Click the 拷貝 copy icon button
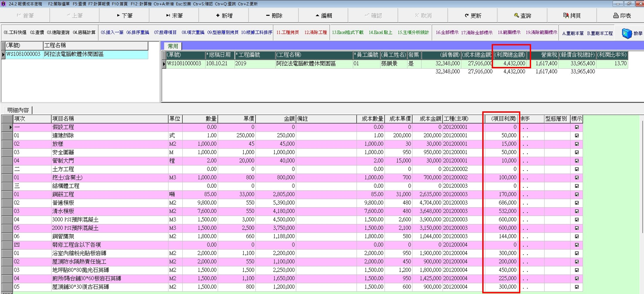 572,16
